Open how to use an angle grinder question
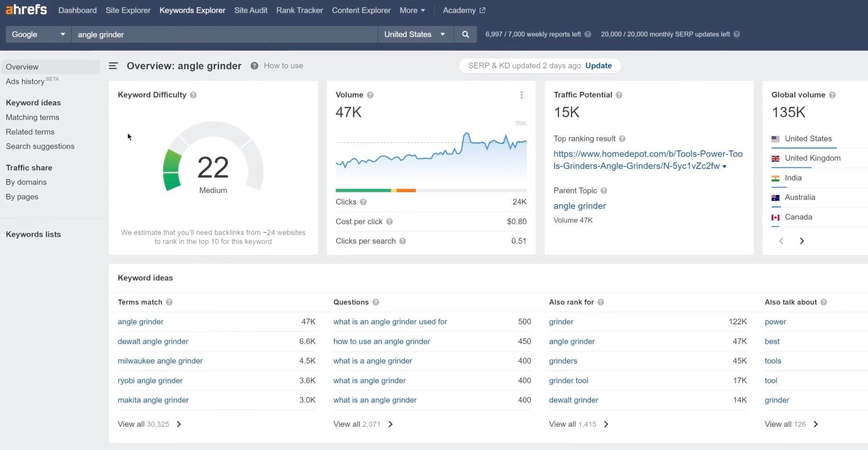Image resolution: width=868 pixels, height=450 pixels. pyautogui.click(x=382, y=341)
